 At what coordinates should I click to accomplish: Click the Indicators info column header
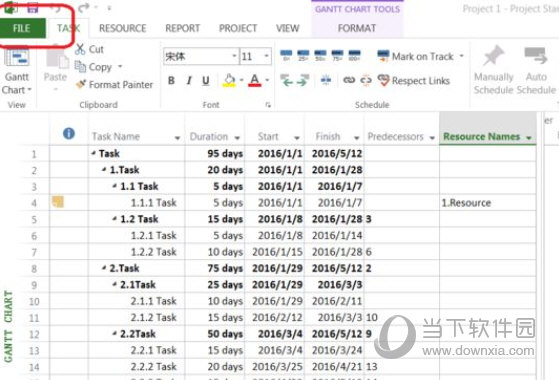(69, 133)
